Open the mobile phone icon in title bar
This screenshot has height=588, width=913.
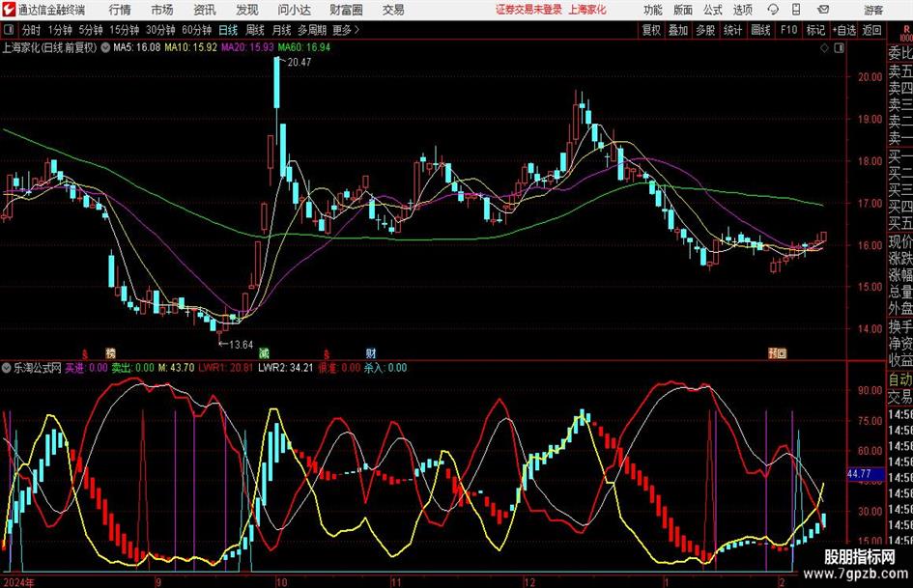[x=796, y=10]
